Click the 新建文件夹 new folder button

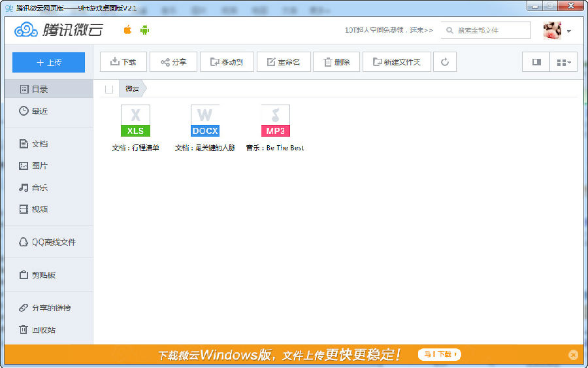click(397, 62)
